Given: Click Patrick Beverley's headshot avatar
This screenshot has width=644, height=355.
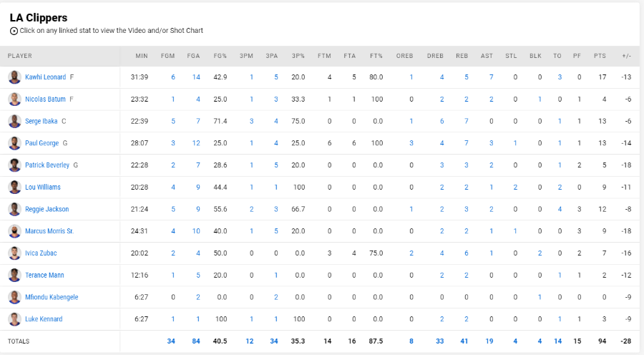Looking at the screenshot, I should (x=14, y=165).
